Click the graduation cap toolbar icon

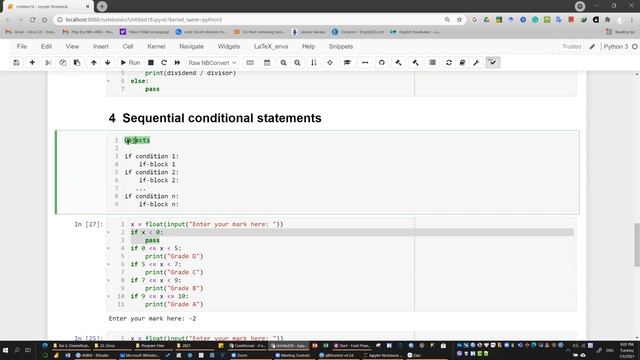pos(347,62)
